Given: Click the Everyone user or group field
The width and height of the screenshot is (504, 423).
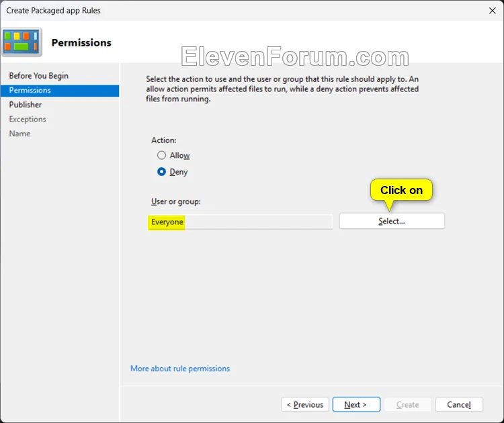Looking at the screenshot, I should (240, 222).
